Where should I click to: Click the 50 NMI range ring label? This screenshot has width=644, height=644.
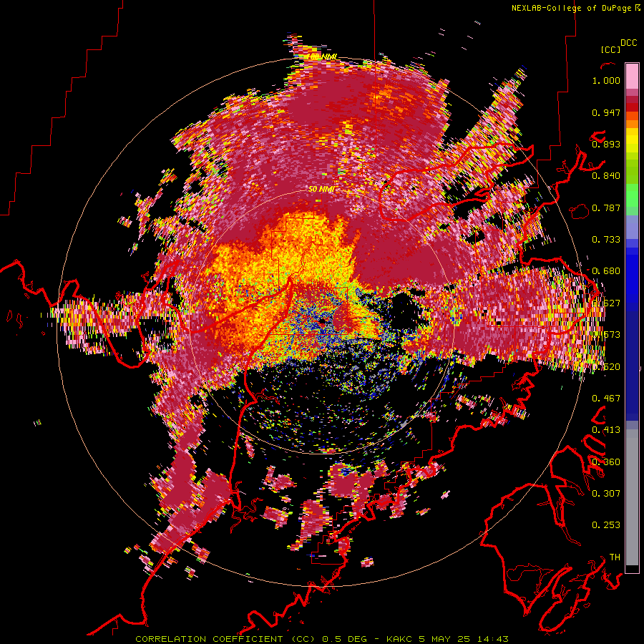[x=321, y=189]
